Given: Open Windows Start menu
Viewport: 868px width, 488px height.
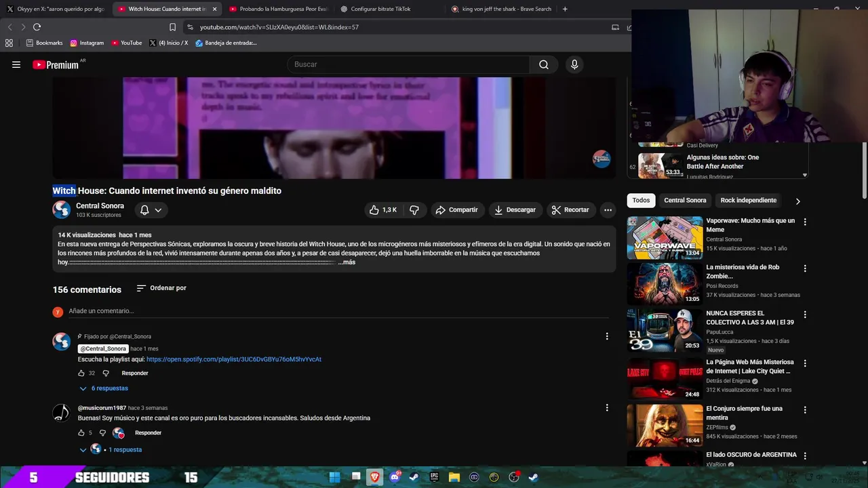Looking at the screenshot, I should tap(334, 477).
